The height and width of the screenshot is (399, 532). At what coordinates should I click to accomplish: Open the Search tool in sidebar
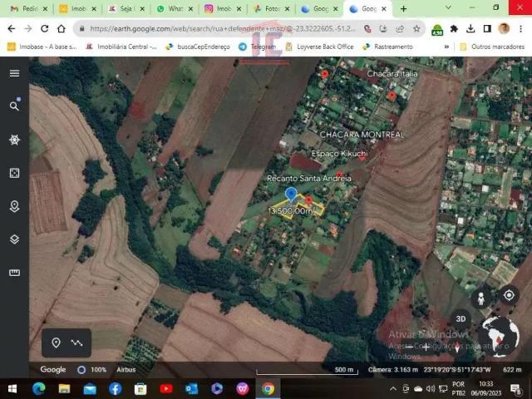click(14, 106)
